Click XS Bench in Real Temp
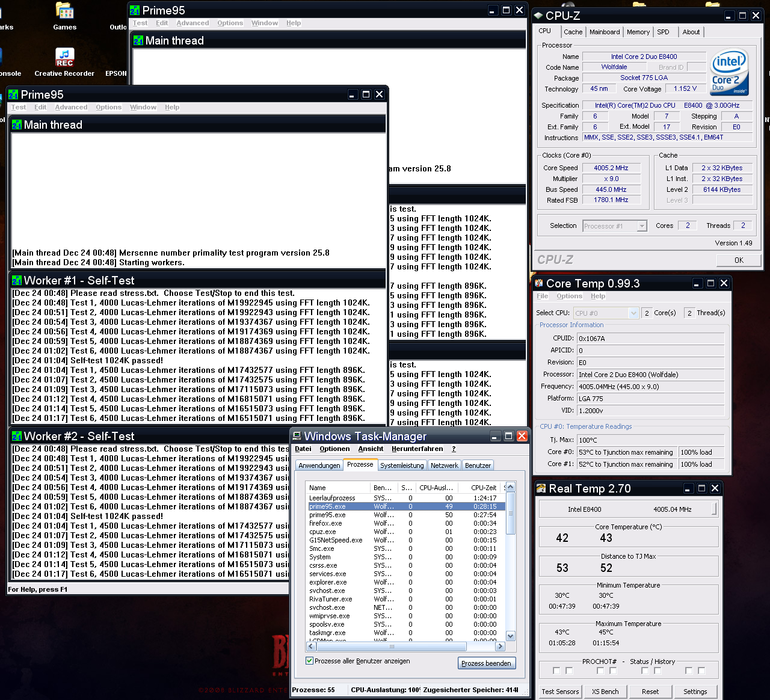The width and height of the screenshot is (770, 700). pos(605,692)
